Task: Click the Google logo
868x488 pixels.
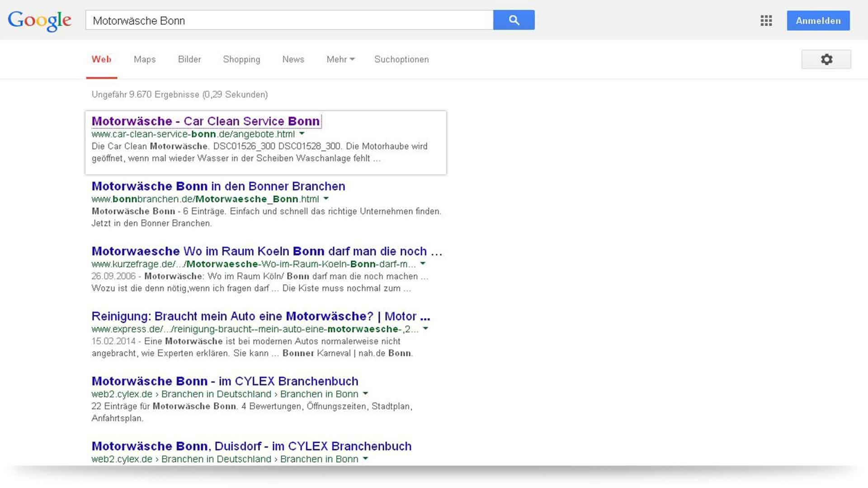Action: coord(39,21)
